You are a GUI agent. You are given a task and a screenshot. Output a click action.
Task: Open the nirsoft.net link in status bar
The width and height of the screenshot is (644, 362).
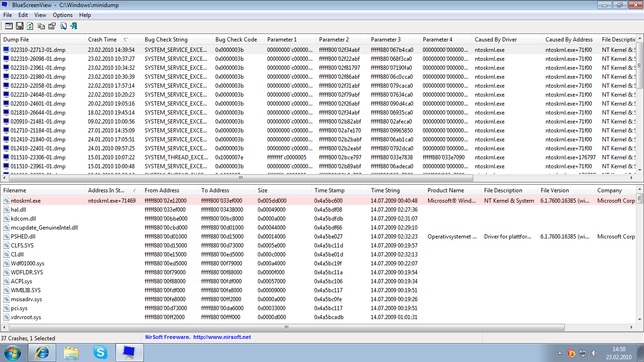[222, 337]
